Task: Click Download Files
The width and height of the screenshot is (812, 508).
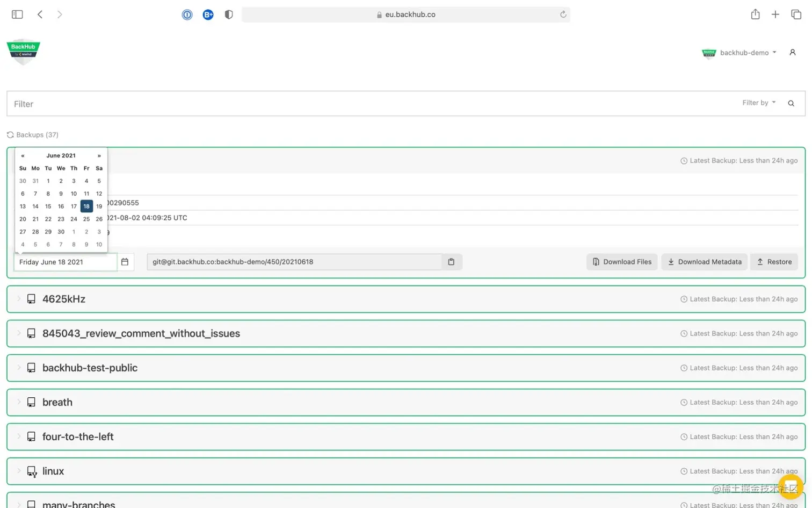Action: [x=621, y=262]
